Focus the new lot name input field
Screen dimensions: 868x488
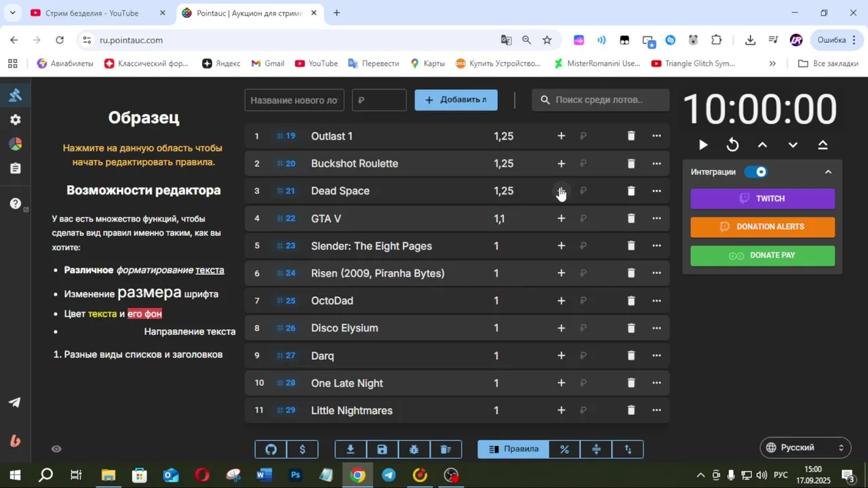click(x=294, y=100)
